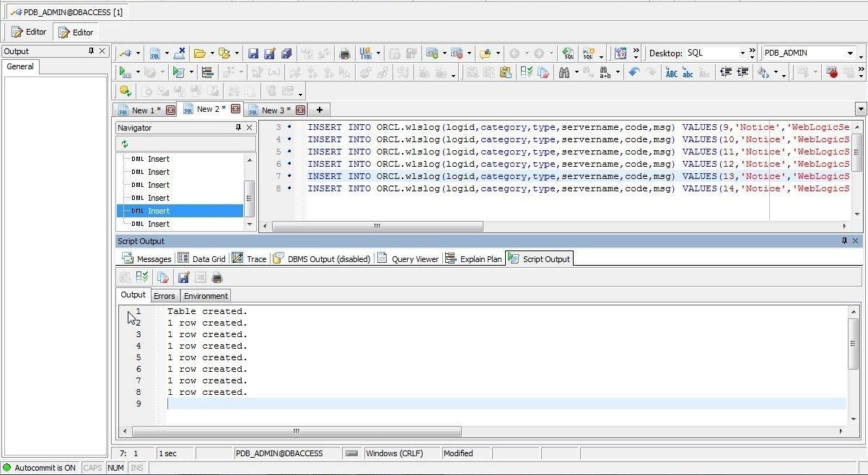Click the printer icon in Script Output toolbar
Image resolution: width=868 pixels, height=475 pixels.
point(217,277)
